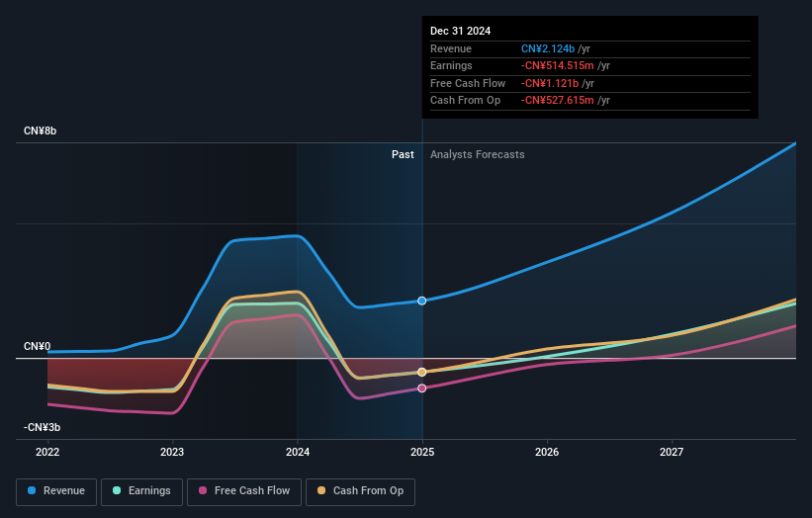Click the pink Free Cash Flow legend dot
Viewport: 812px width, 518px height.
(x=203, y=490)
